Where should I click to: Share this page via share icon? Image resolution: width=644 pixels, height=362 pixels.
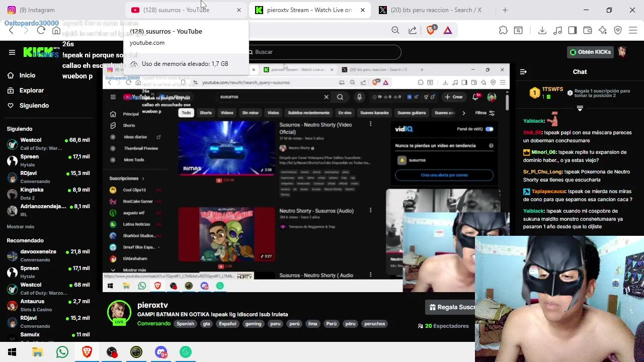pos(413,31)
